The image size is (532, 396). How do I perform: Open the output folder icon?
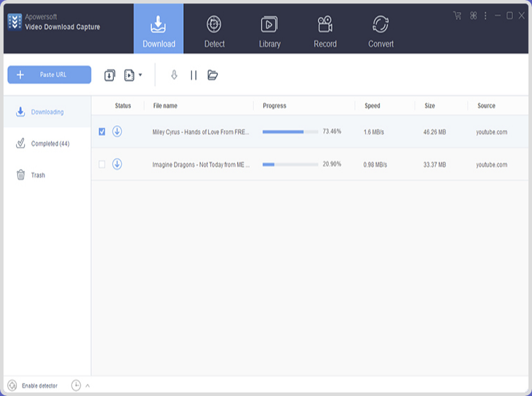(x=213, y=75)
